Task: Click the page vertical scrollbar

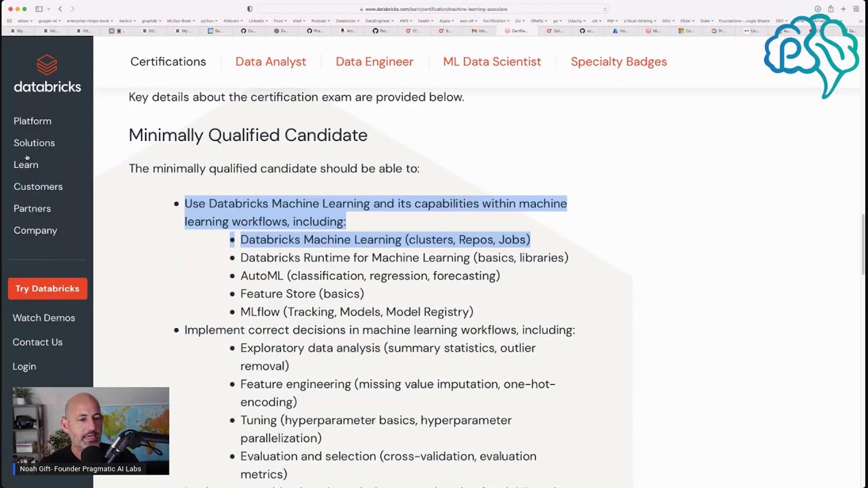Action: pos(864,244)
